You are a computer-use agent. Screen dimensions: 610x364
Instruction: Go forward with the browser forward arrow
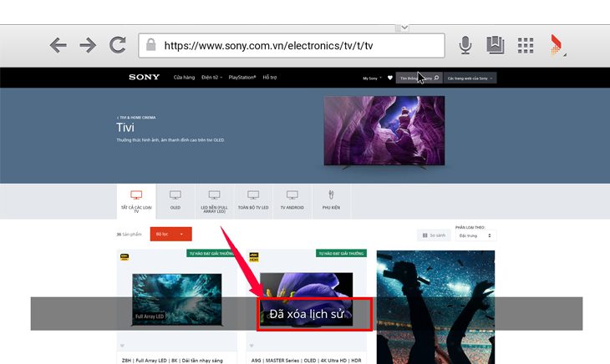(88, 45)
